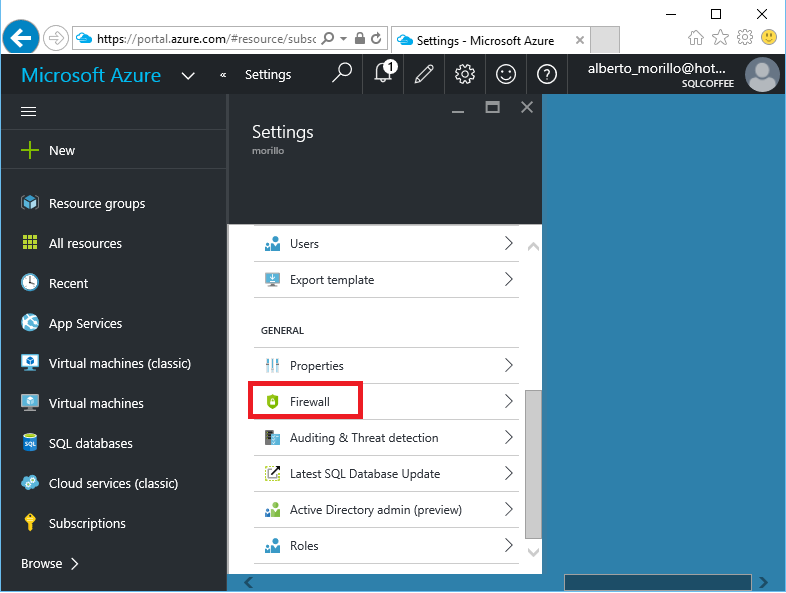The height and width of the screenshot is (593, 786).
Task: Open Virtual machines (classic) in sidebar
Action: [114, 363]
